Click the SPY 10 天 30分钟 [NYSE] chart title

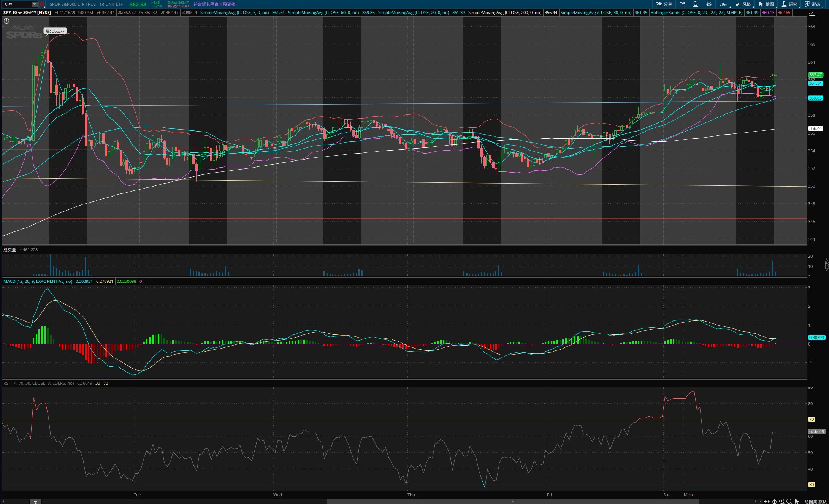(27, 13)
